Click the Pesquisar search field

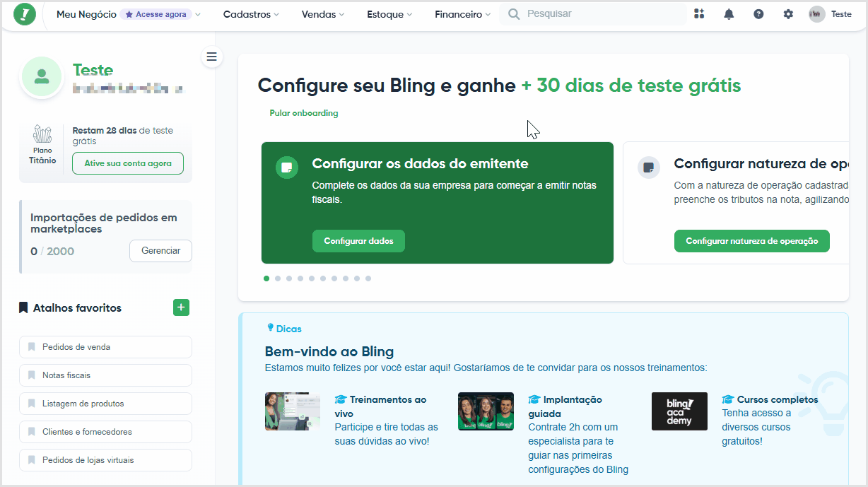593,14
